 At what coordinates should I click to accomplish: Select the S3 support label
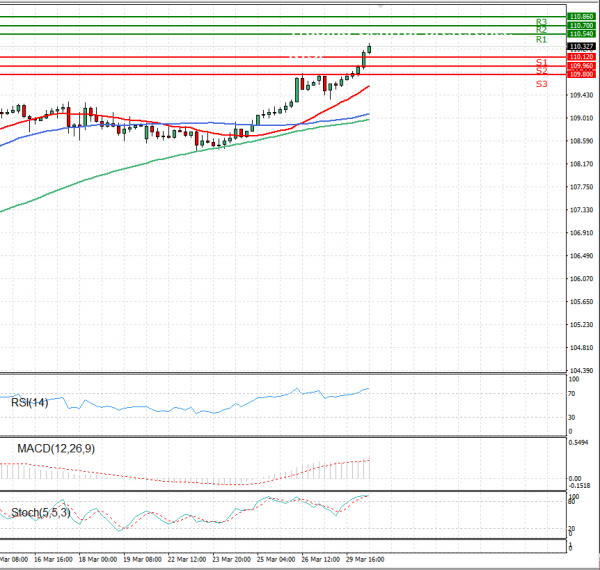[541, 84]
